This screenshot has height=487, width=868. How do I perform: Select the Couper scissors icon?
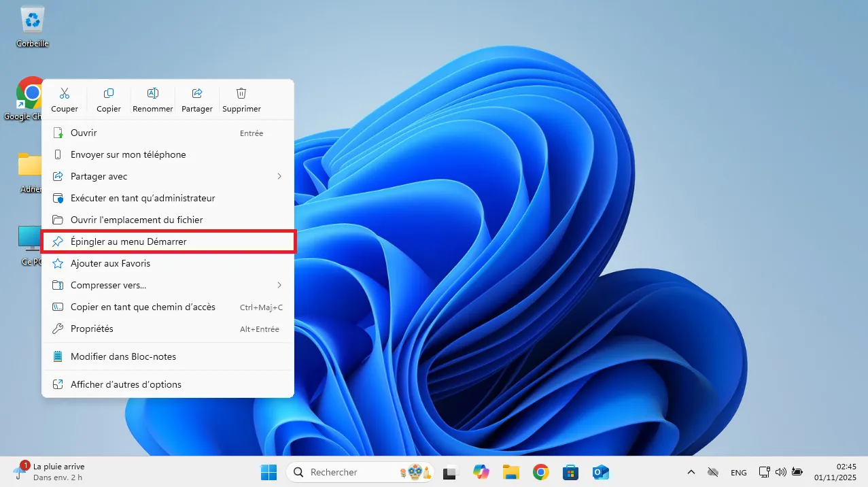pos(65,93)
